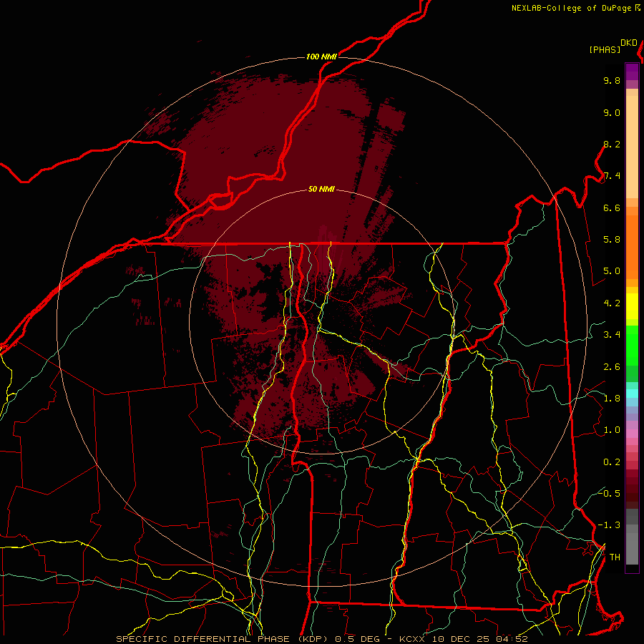Click the [PHAS] legend heading

(605, 49)
